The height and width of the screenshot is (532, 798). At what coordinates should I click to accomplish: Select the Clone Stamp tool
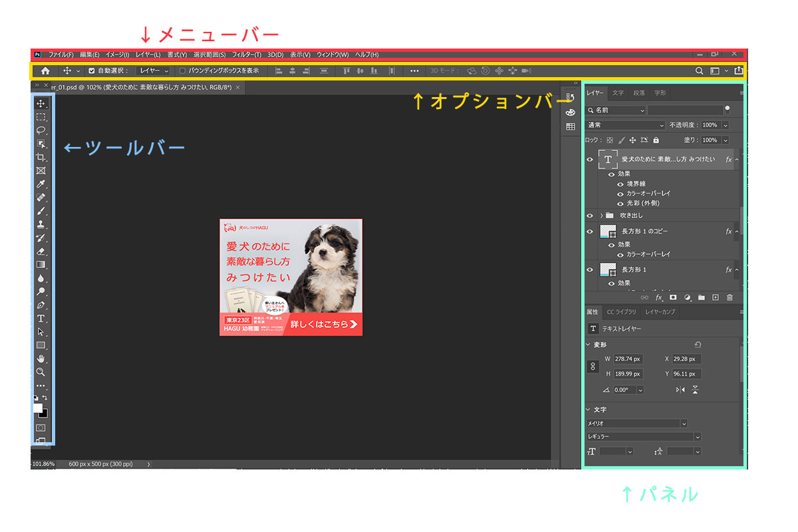[x=41, y=225]
